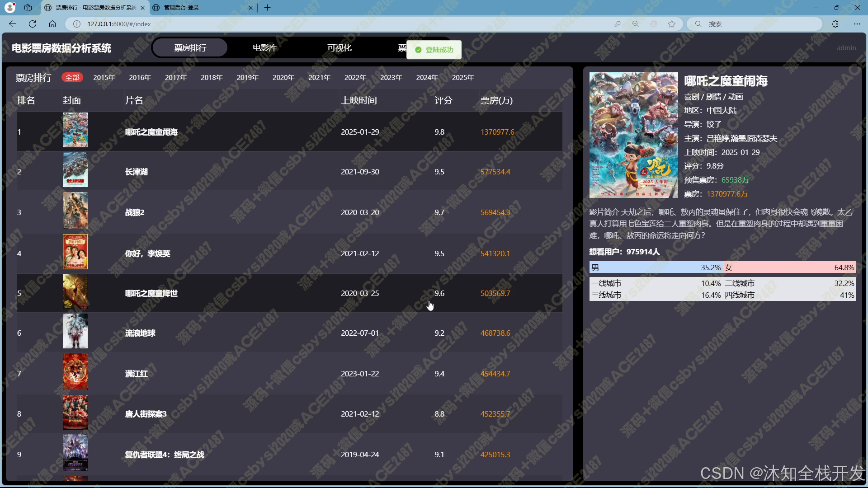Select the 全部 year filter
Image resolution: width=868 pixels, height=488 pixels.
pyautogui.click(x=72, y=77)
